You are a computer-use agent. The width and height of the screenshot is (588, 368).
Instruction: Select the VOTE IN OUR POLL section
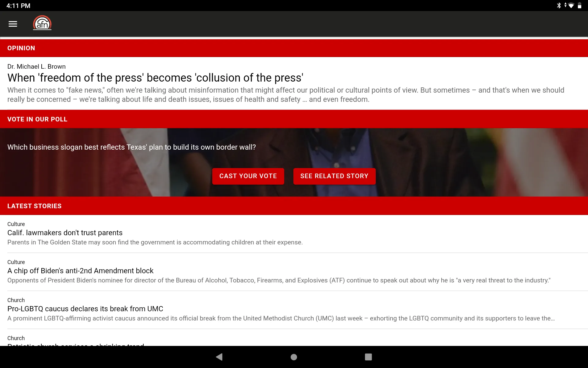coord(294,119)
